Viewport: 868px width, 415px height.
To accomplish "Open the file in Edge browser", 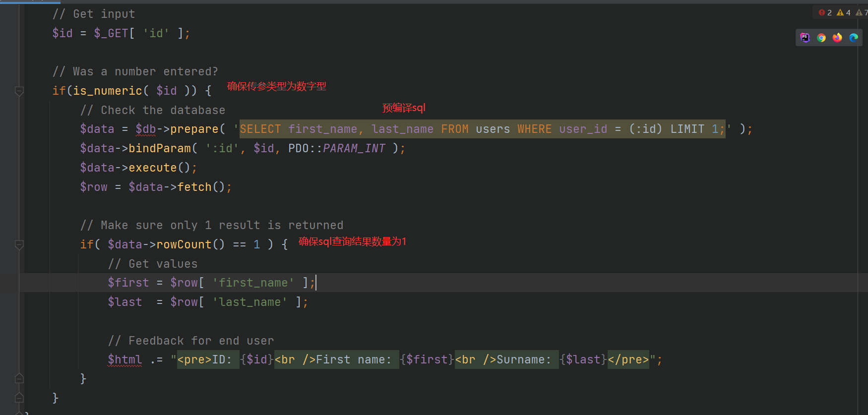I will pos(854,38).
